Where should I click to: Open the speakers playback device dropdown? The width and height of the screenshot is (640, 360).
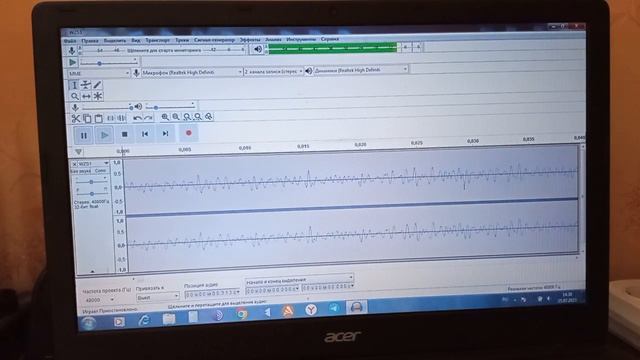pos(360,70)
